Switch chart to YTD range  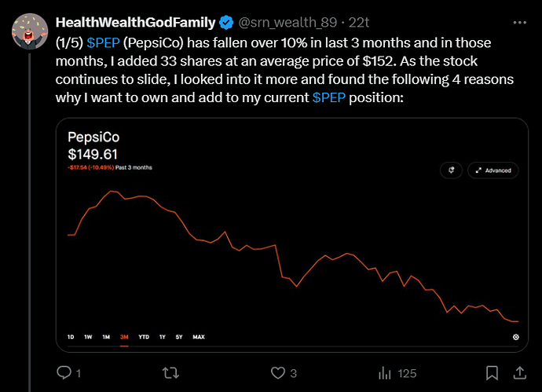144,337
